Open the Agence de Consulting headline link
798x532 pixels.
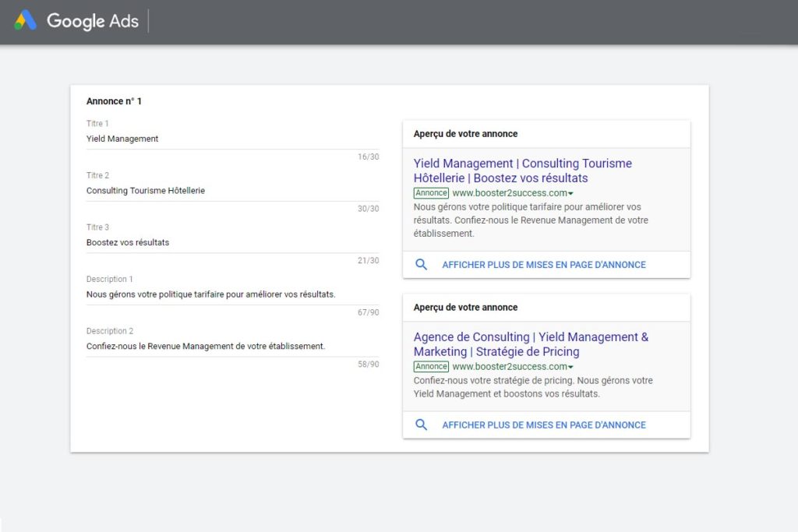[x=531, y=344]
